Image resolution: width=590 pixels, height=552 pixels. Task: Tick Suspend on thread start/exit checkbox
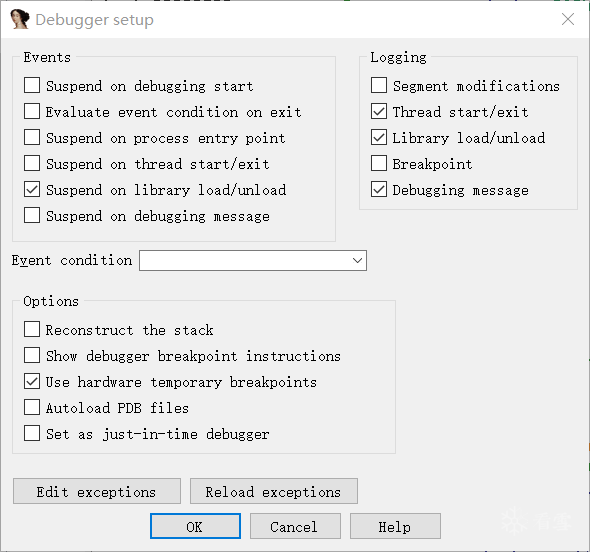32,163
